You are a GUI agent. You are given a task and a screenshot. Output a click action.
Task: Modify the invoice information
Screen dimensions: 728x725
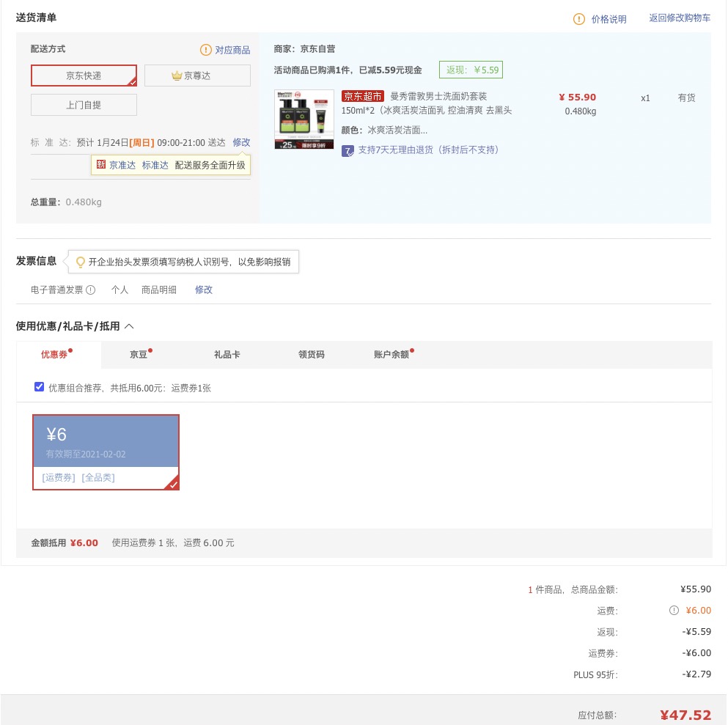[x=203, y=290]
